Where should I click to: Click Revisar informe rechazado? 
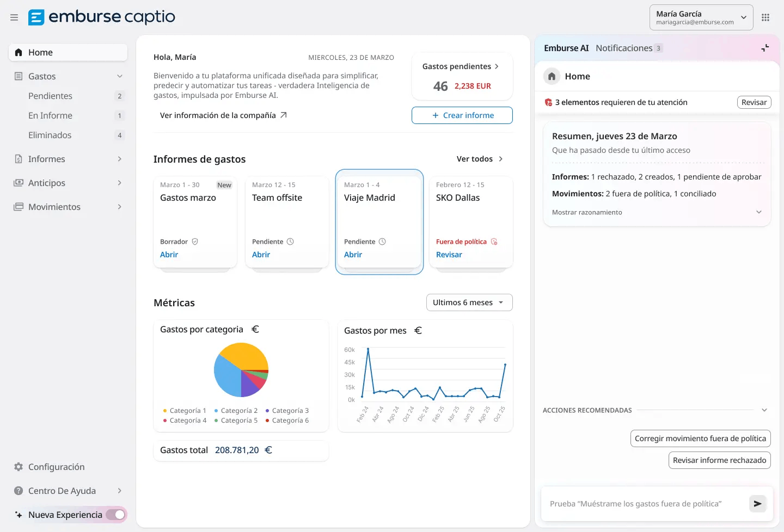(x=720, y=460)
